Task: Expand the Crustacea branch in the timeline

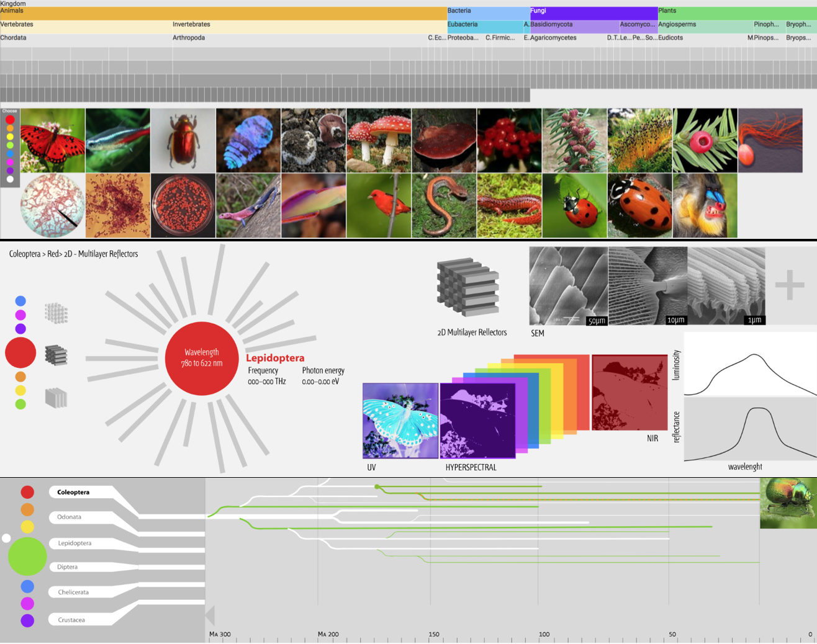Action: [x=71, y=620]
